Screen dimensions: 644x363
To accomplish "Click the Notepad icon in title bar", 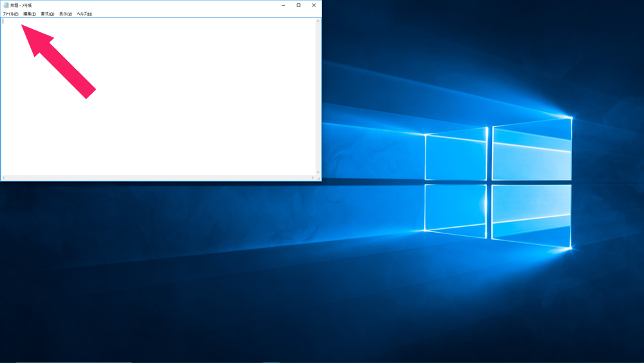I will pyautogui.click(x=6, y=5).
